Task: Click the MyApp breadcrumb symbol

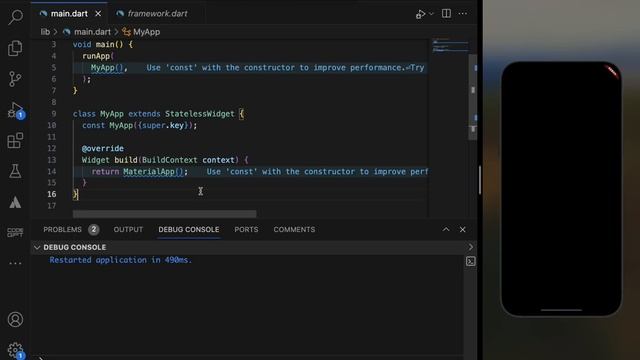Action: [147, 32]
